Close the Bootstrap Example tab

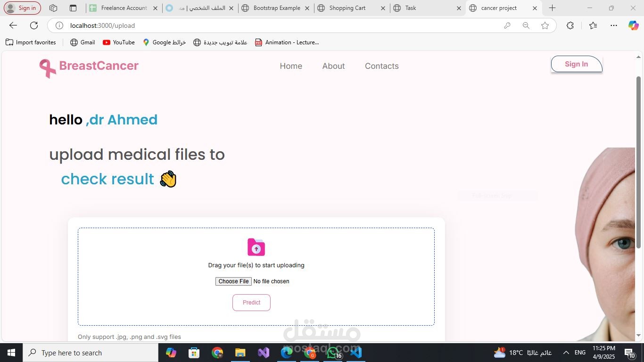pos(307,8)
